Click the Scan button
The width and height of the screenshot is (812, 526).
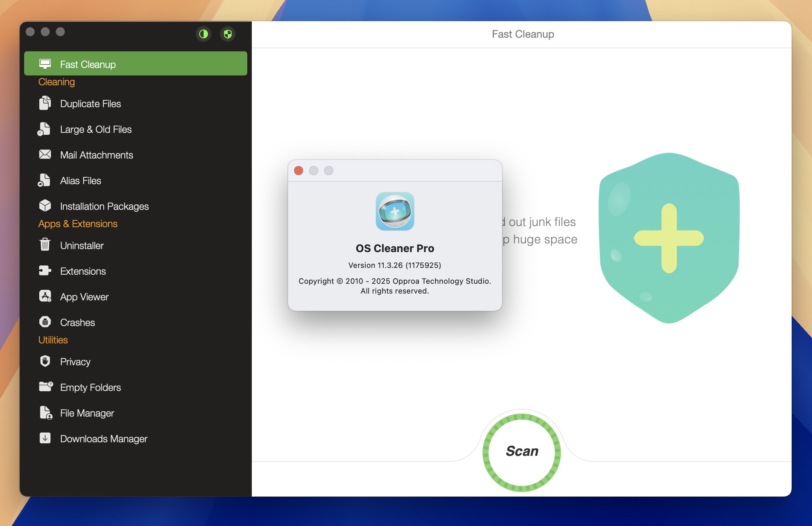(522, 451)
